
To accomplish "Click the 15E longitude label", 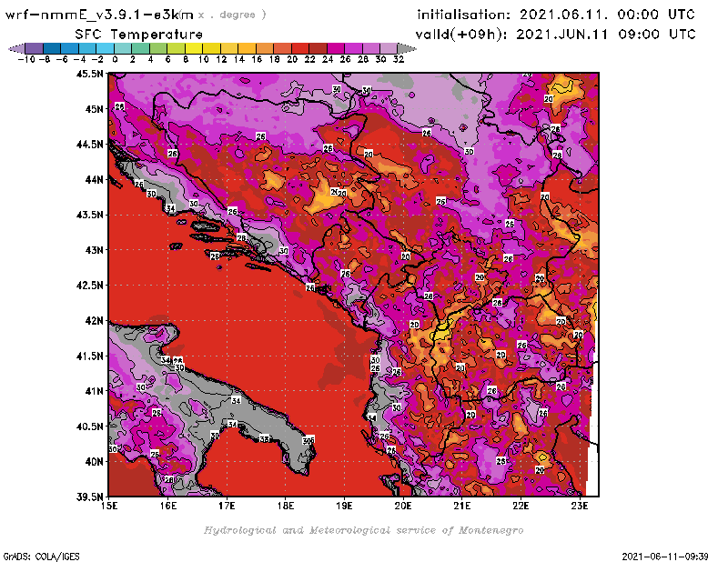I will pos(109,506).
